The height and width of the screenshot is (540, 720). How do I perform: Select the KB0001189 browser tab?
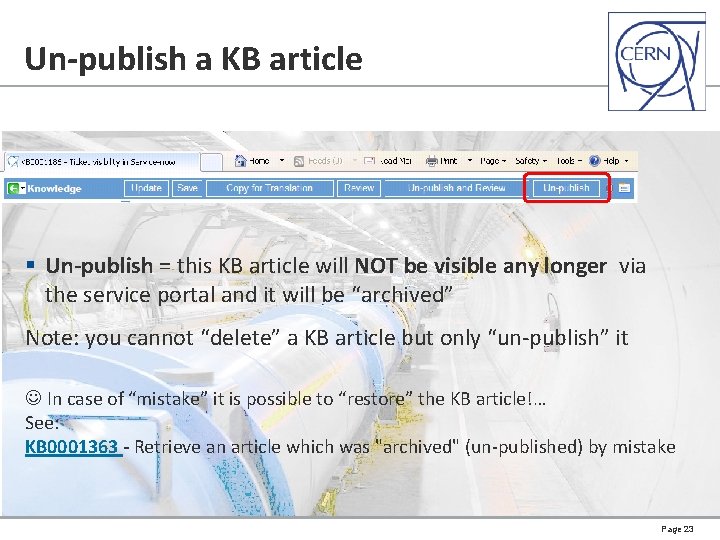(102, 162)
